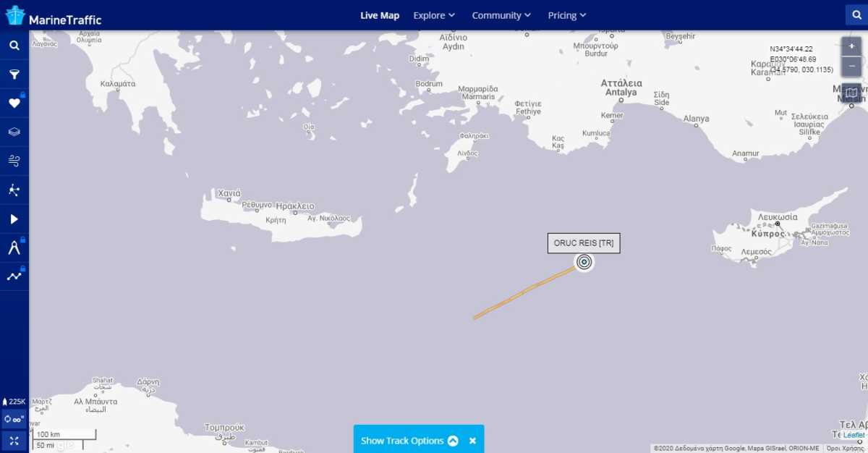Start the playback arrow in sidebar

14,219
